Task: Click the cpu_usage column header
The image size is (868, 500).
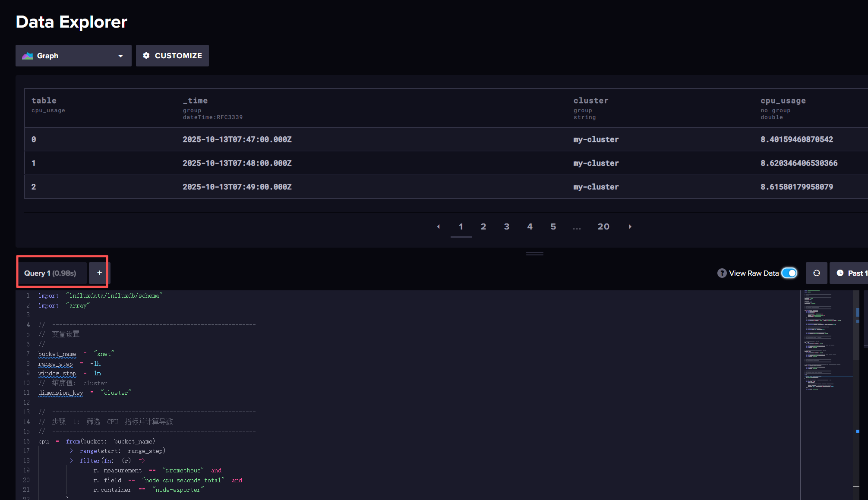Action: (x=783, y=101)
